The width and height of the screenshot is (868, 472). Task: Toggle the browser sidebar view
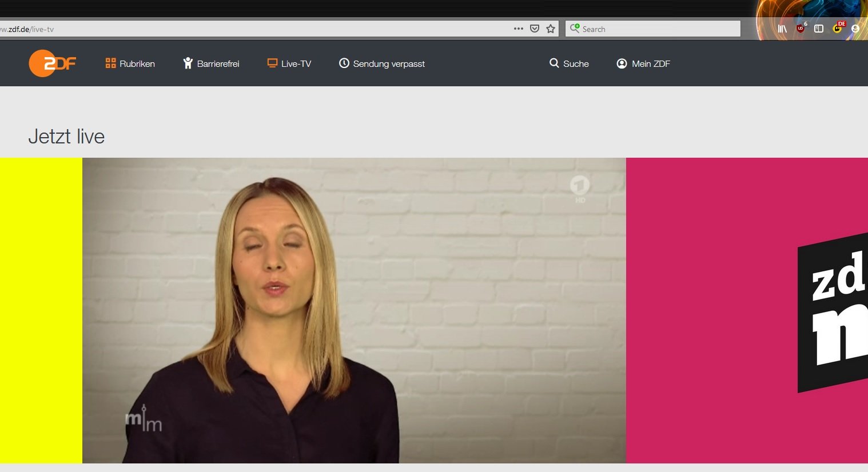click(819, 29)
